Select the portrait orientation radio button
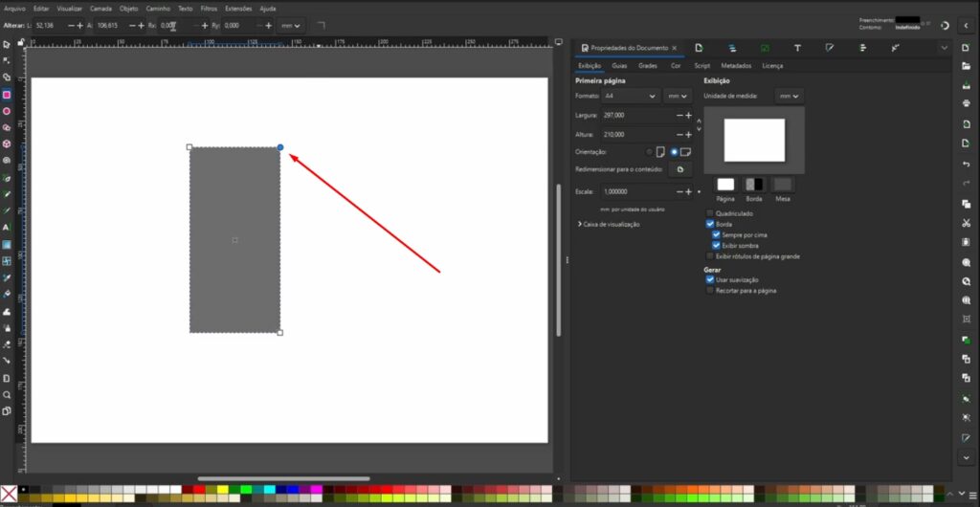The image size is (980, 507). tap(650, 151)
